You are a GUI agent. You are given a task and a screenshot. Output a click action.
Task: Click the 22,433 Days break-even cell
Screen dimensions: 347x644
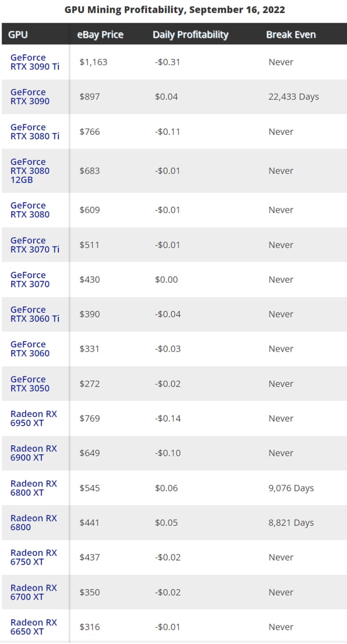point(294,97)
